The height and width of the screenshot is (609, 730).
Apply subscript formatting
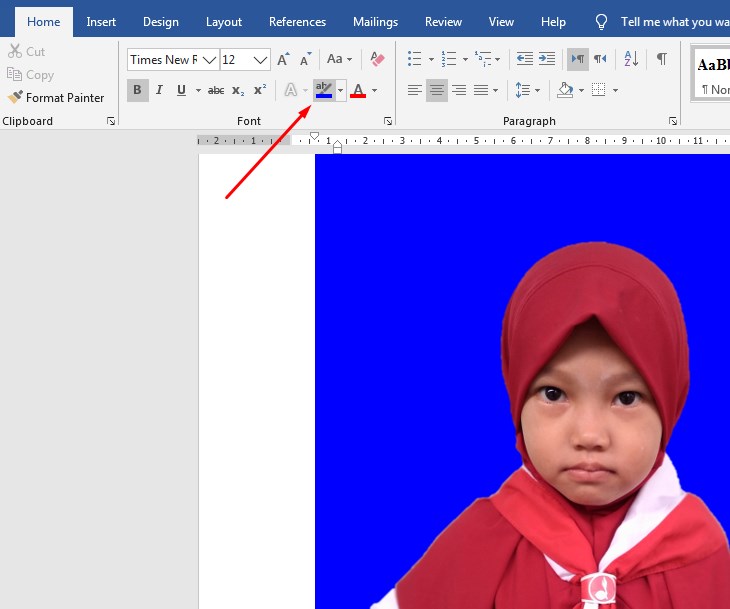pos(238,90)
